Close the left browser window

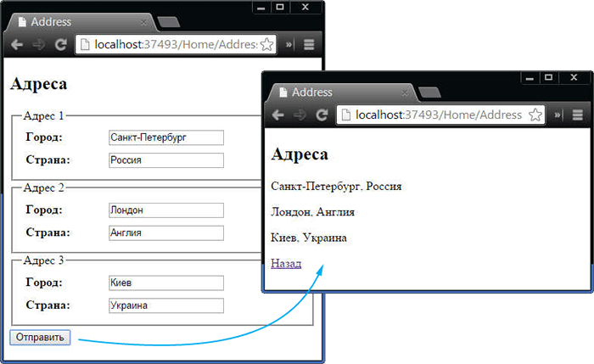point(305,7)
